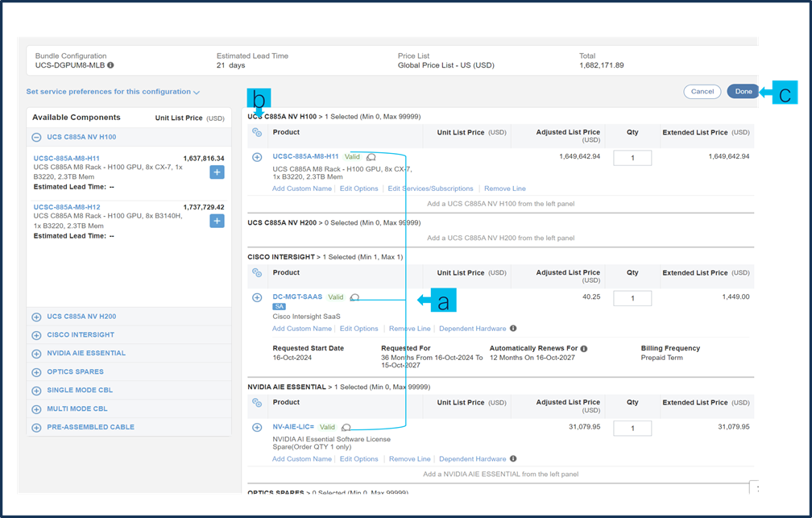The width and height of the screenshot is (812, 518).
Task: Open UCSC-885A-M8-H12 link in Available Components
Action: click(x=67, y=207)
